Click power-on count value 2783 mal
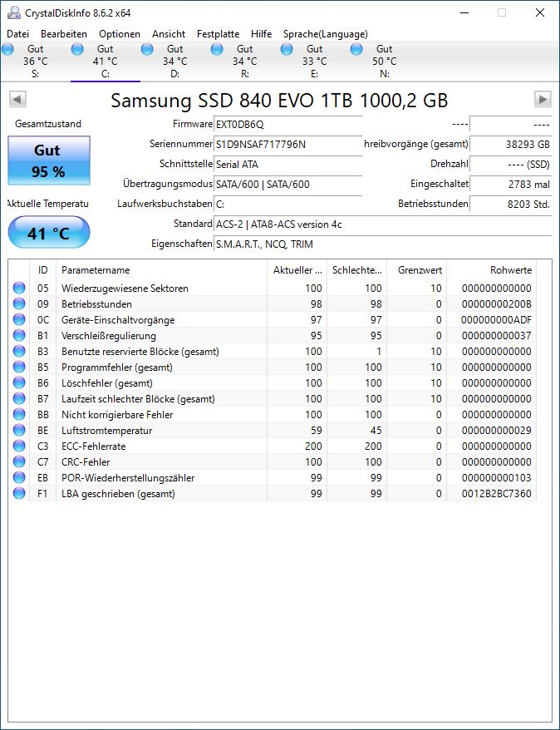This screenshot has height=730, width=560. [511, 185]
